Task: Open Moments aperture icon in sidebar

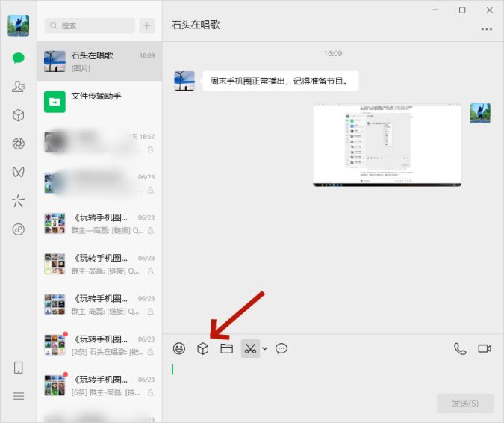Action: click(19, 143)
